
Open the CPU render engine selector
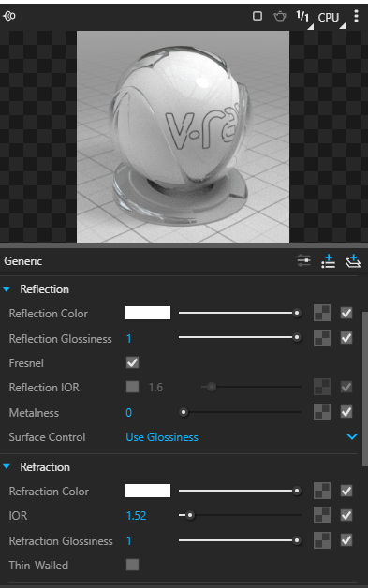[x=331, y=18]
